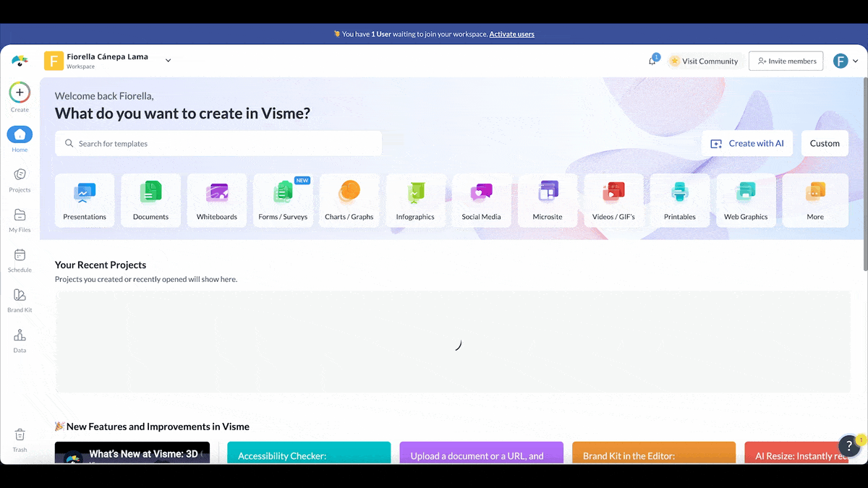Open Data in sidebar
This screenshot has width=868, height=488.
tap(20, 340)
